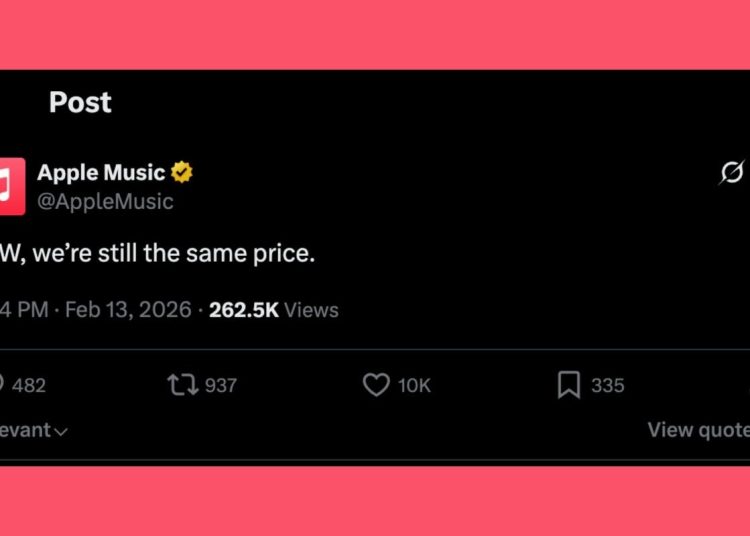Click the 482 replies count
Screen dimensions: 750x536
[x=29, y=385]
